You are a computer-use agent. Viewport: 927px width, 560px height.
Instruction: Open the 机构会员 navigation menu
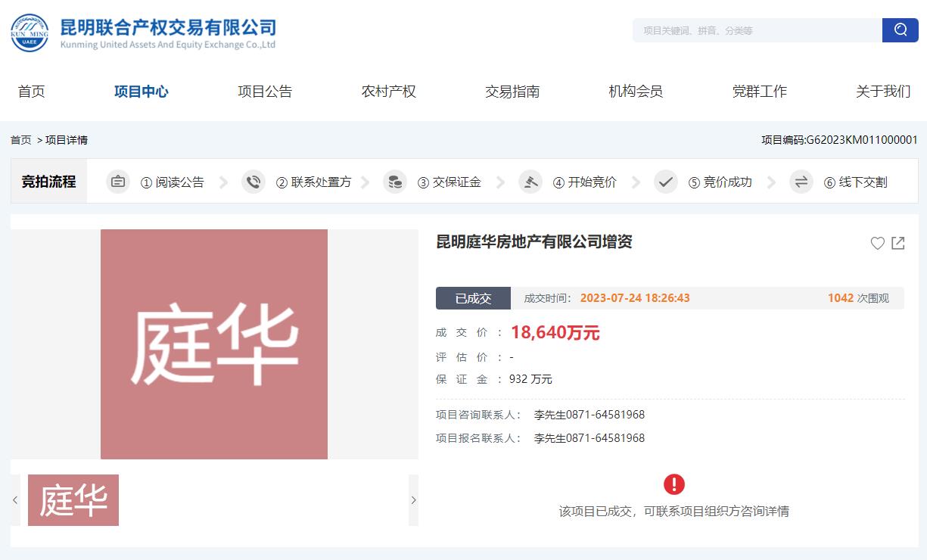pyautogui.click(x=636, y=92)
